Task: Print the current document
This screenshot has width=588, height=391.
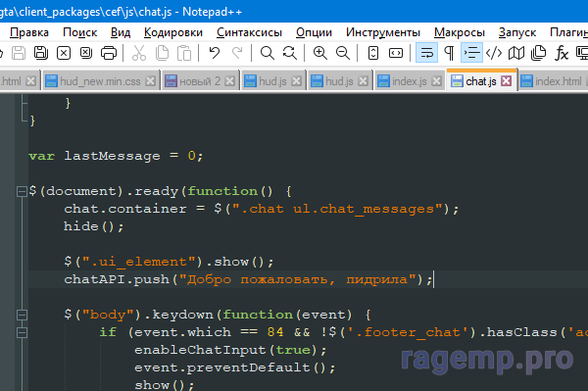Action: coord(109,53)
